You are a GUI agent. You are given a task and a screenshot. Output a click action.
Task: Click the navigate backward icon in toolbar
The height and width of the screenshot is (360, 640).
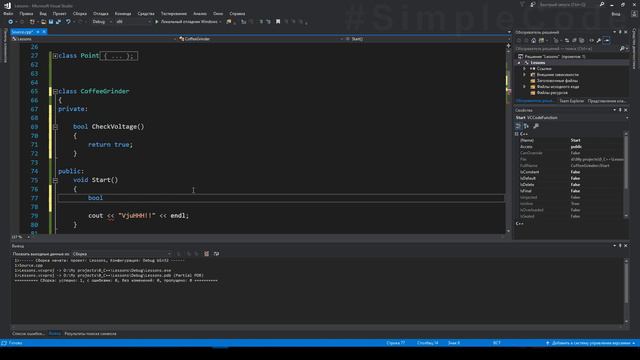(x=11, y=22)
